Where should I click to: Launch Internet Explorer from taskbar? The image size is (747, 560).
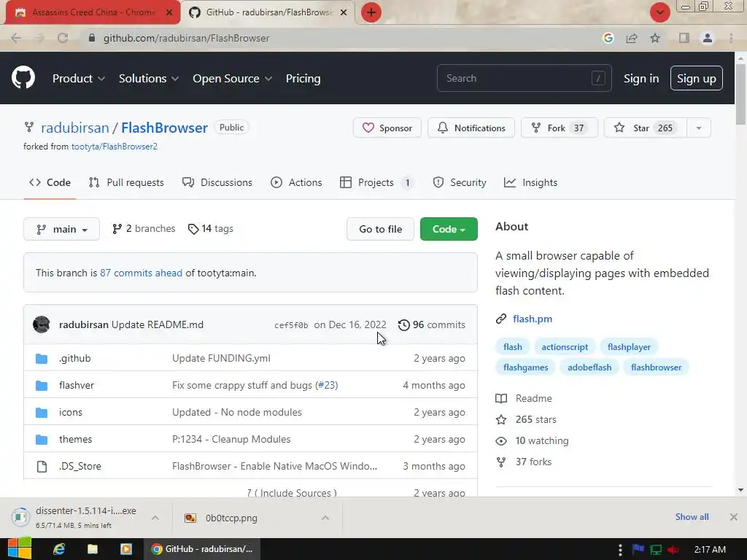pyautogui.click(x=59, y=549)
